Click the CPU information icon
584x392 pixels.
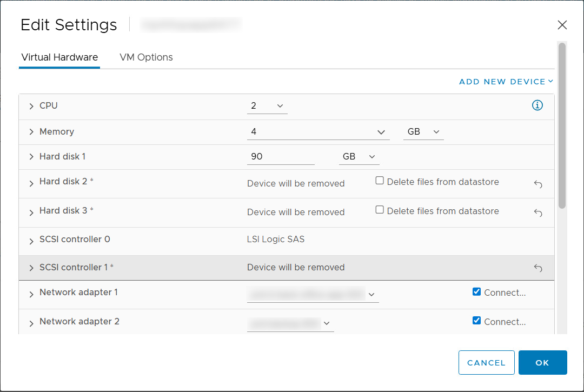point(537,105)
